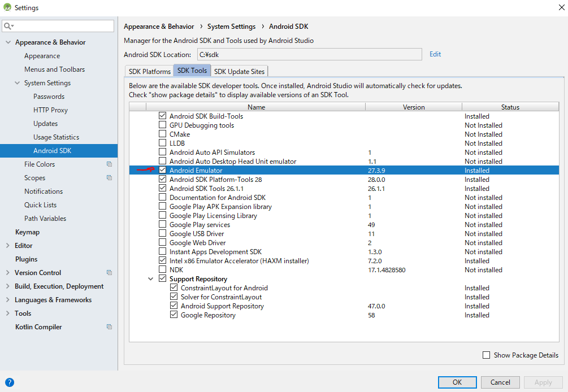Uncheck ConstraintLayout for Android checkbox
Screen dimensions: 568x392
click(x=174, y=288)
